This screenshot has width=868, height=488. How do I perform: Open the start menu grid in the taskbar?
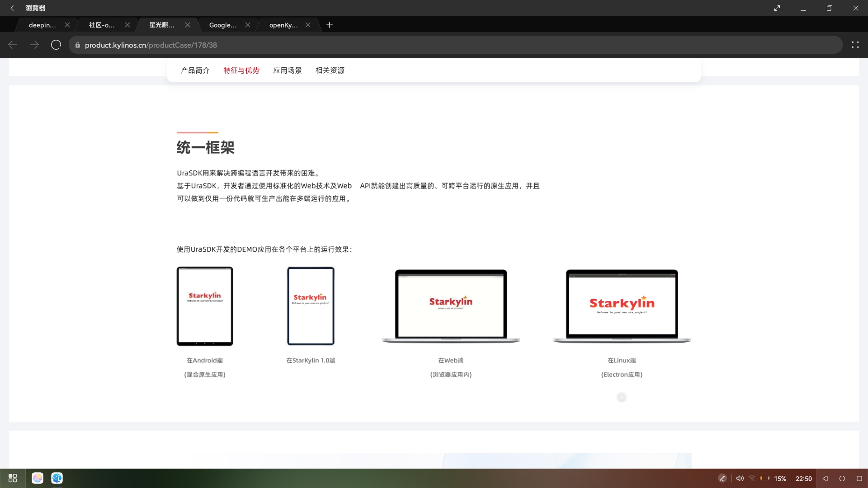(x=12, y=478)
